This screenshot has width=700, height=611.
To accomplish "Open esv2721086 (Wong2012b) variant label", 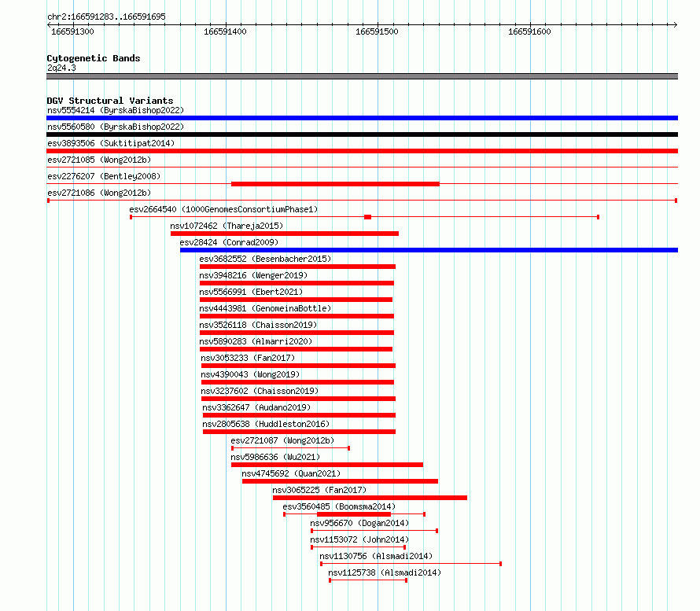I will click(x=99, y=193).
